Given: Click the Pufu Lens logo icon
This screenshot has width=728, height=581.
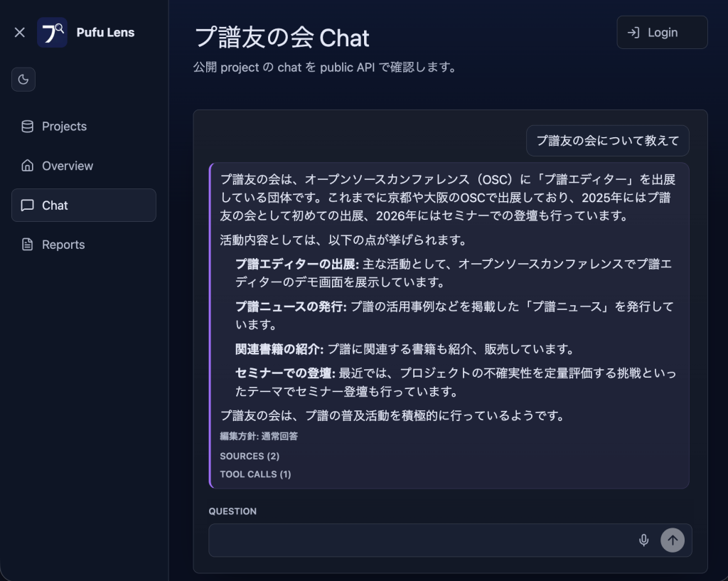Looking at the screenshot, I should pyautogui.click(x=52, y=33).
